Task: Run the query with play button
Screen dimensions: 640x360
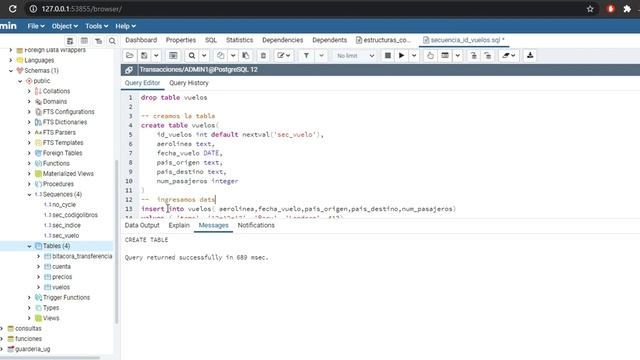Action: pos(402,56)
